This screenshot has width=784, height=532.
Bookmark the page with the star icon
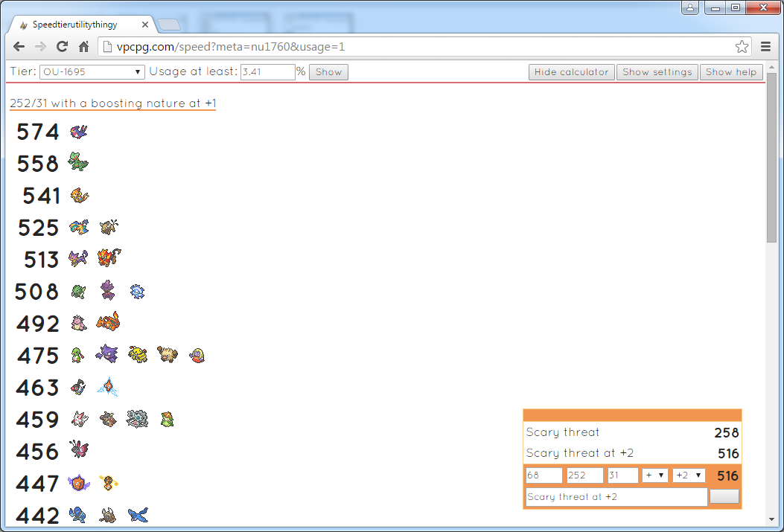[742, 46]
